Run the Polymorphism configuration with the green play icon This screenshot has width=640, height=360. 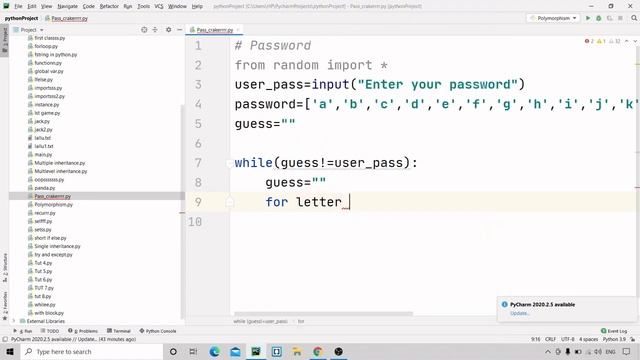point(588,18)
